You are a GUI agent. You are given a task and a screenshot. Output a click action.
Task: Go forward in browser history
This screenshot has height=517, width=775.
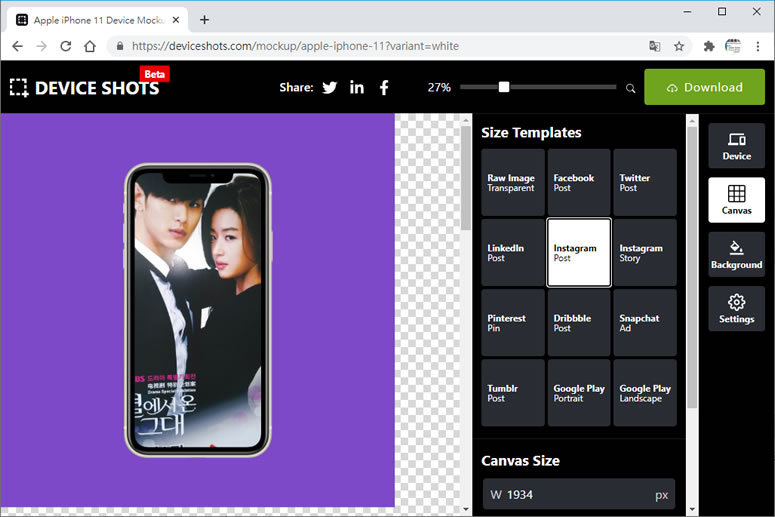point(42,46)
